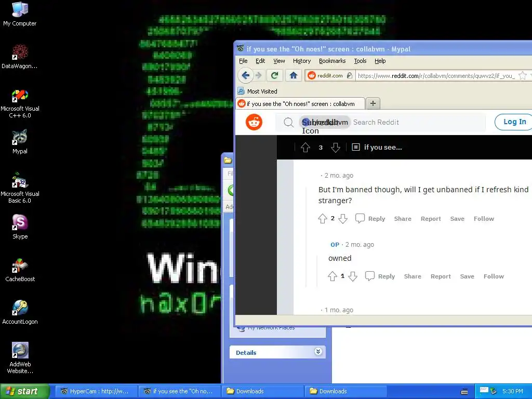Viewport: 532px width, 399px height.
Task: Select the 'if you see the Oh noes' tab
Action: click(300, 103)
